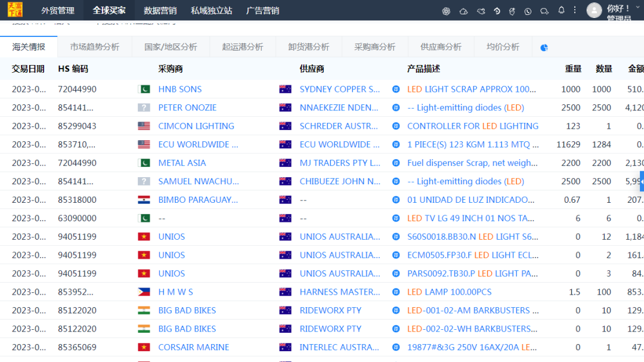
Task: Click the user avatar picture
Action: point(594,10)
